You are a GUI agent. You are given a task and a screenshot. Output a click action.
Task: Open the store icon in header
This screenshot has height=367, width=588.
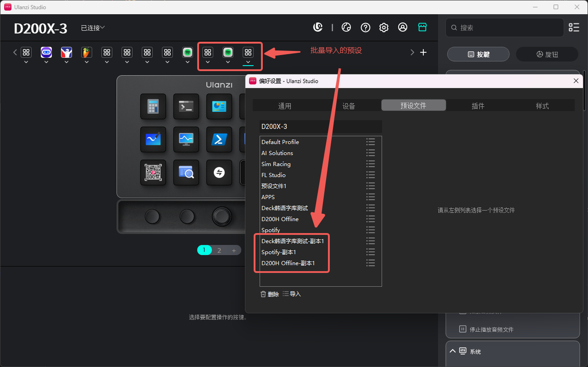422,28
